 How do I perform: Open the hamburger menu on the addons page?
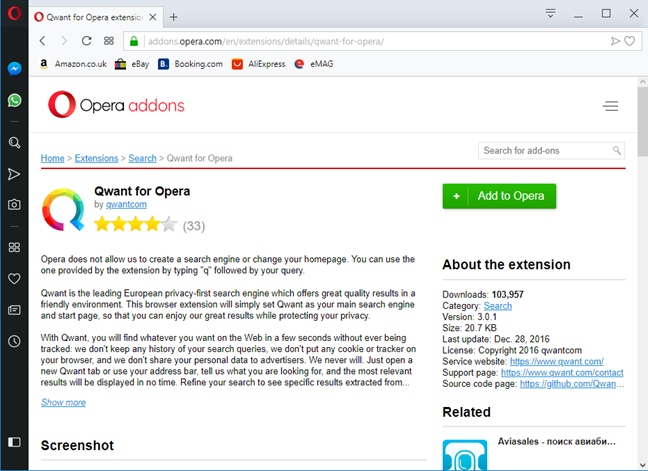point(610,106)
